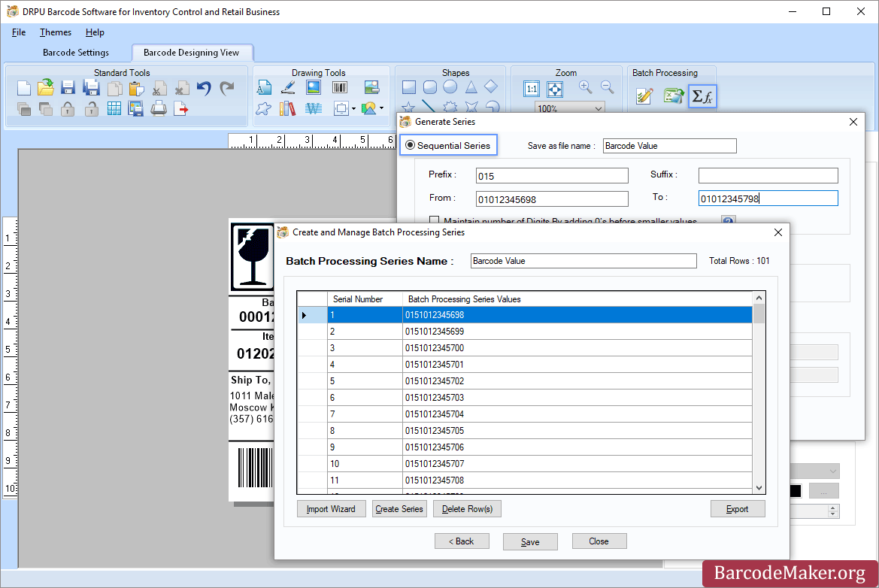The height and width of the screenshot is (588, 879).
Task: Lock the selected object with the closed padlock
Action: pyautogui.click(x=68, y=109)
